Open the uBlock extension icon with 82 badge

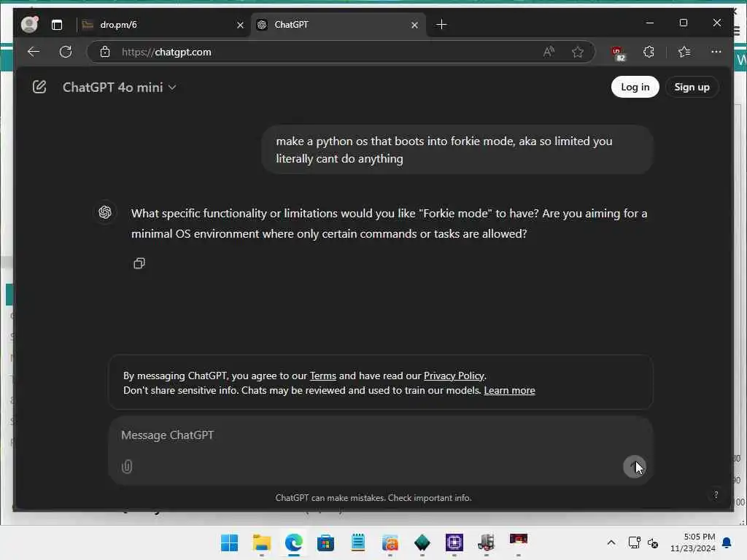click(x=618, y=52)
